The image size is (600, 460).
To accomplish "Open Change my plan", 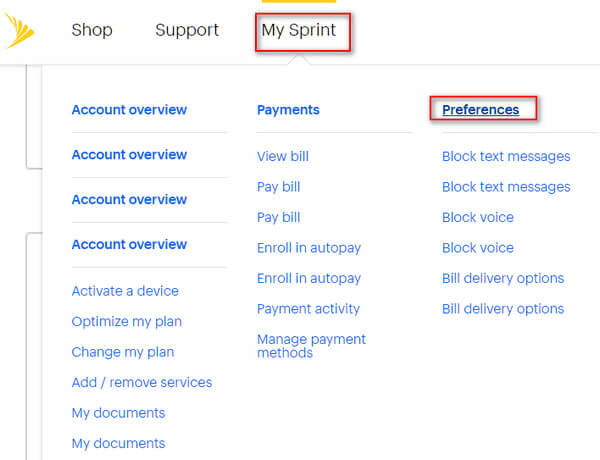I will coord(123,352).
